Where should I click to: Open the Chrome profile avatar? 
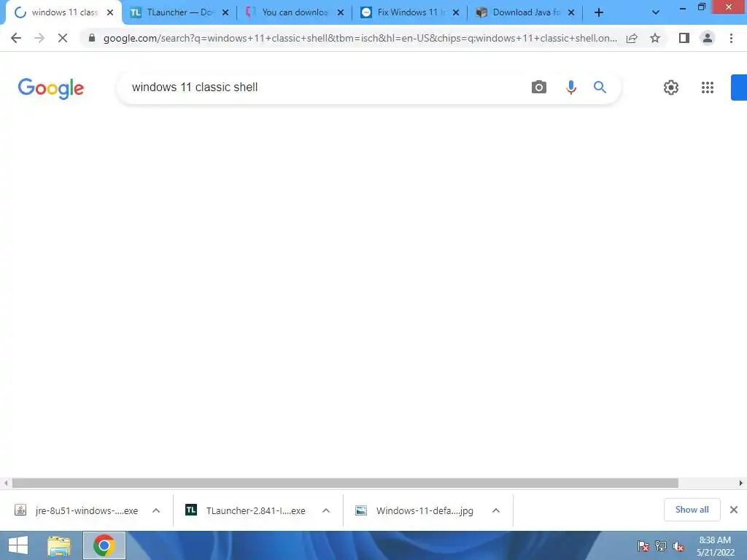pos(708,38)
